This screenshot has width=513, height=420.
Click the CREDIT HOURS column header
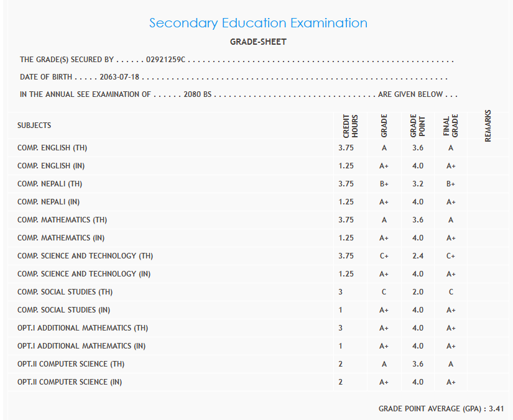[351, 126]
